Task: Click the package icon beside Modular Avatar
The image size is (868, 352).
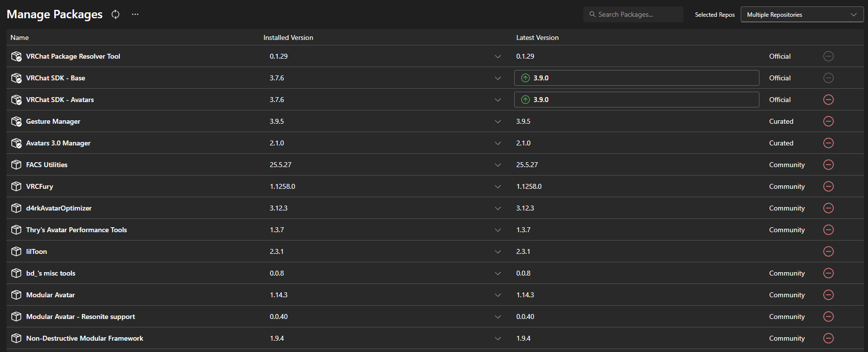Action: pos(16,295)
